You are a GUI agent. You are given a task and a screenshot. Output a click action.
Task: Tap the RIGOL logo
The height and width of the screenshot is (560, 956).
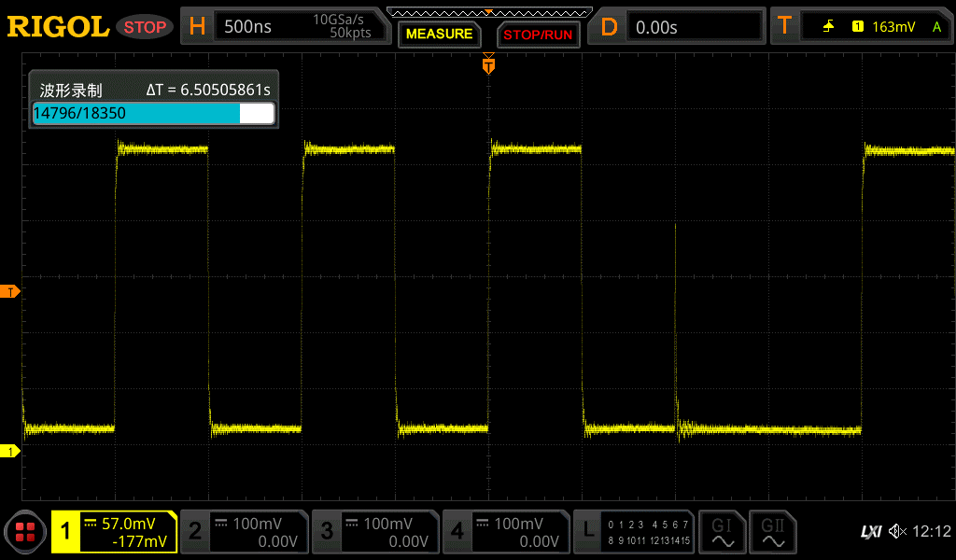58,26
